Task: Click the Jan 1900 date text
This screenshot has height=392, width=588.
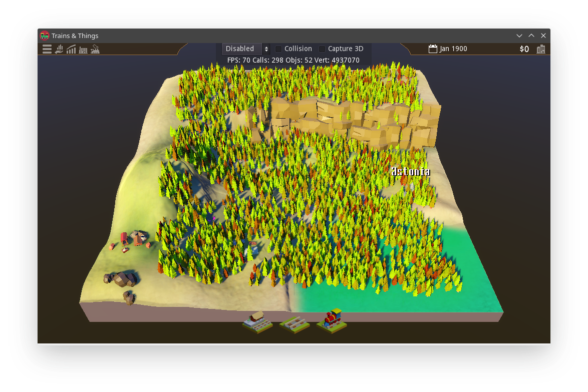Action: coord(453,49)
